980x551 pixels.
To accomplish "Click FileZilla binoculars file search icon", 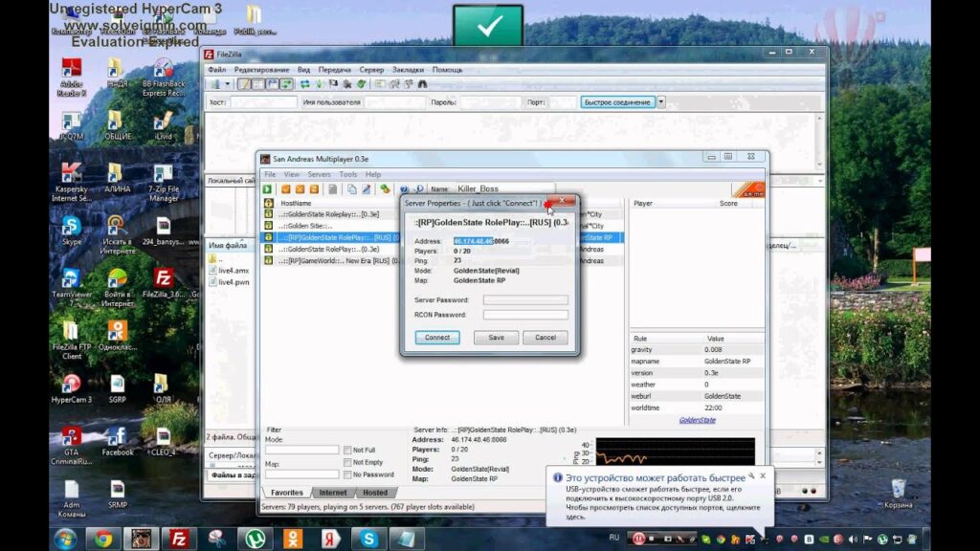I will 422,84.
